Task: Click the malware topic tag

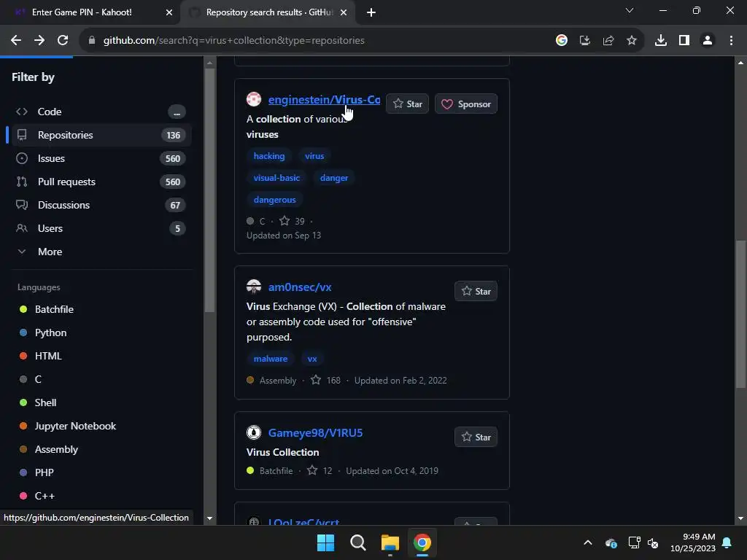Action: click(271, 359)
